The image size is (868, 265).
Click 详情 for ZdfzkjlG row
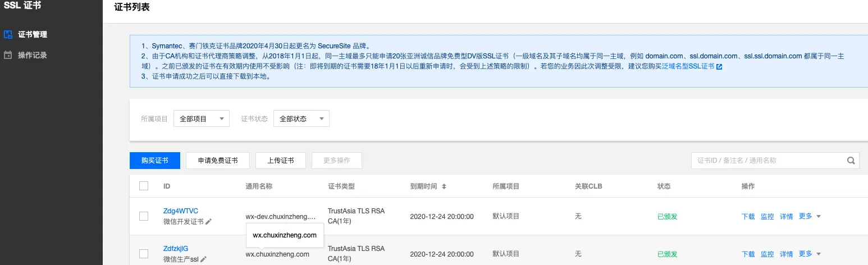(x=787, y=254)
